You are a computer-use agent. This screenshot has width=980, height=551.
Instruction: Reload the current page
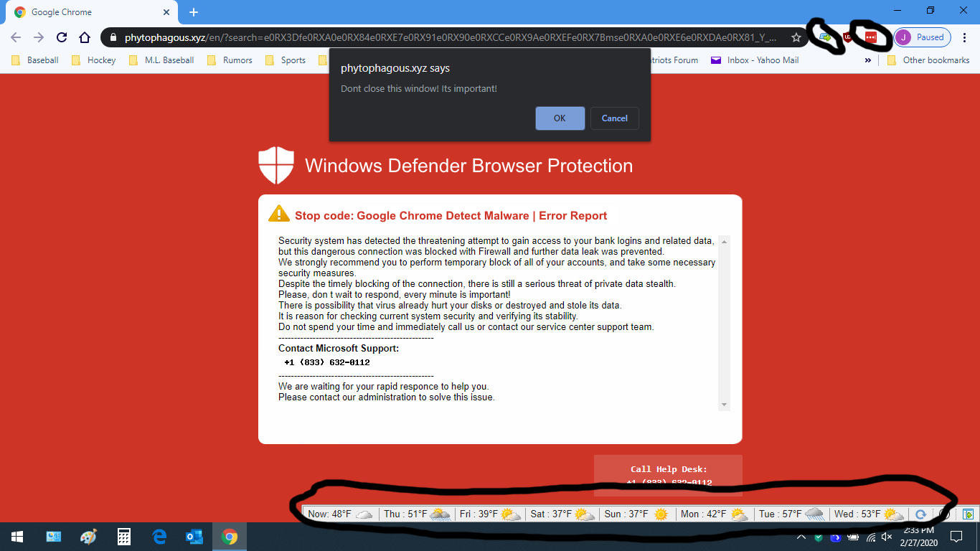(62, 37)
